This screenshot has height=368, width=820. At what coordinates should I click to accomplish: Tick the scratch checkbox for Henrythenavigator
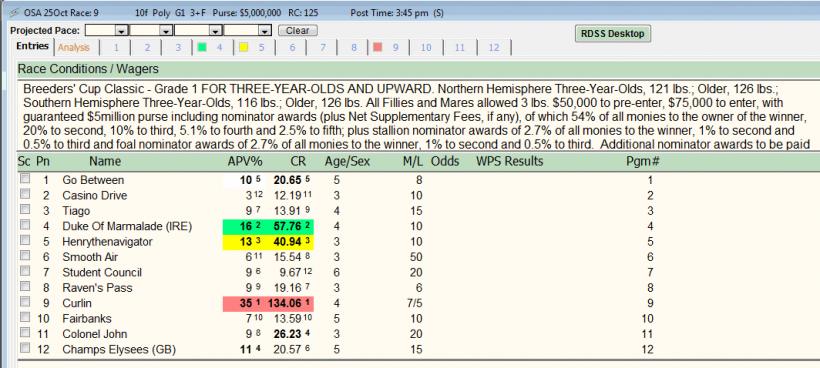tap(25, 240)
